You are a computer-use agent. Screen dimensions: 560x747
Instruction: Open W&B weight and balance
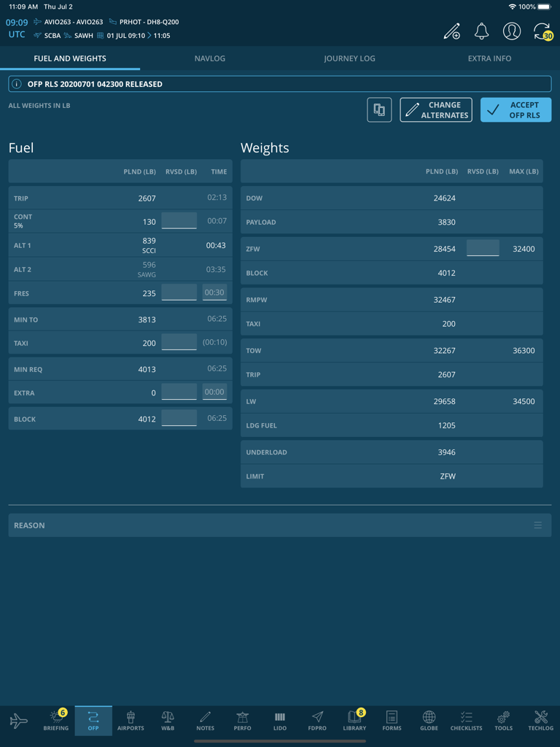(x=168, y=720)
